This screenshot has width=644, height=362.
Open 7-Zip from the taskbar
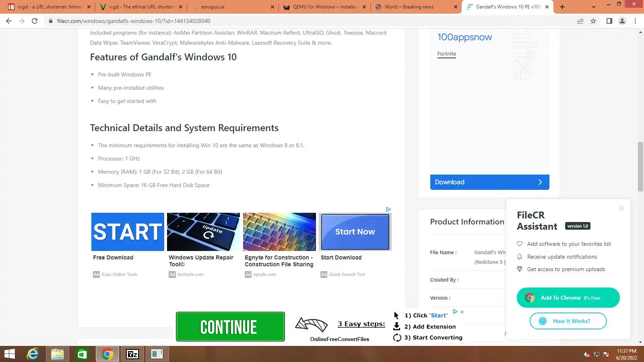[132, 354]
